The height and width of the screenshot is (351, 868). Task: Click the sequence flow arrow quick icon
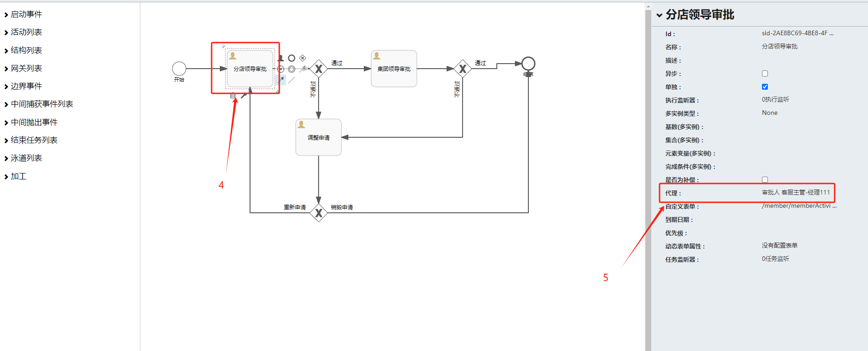point(281,80)
